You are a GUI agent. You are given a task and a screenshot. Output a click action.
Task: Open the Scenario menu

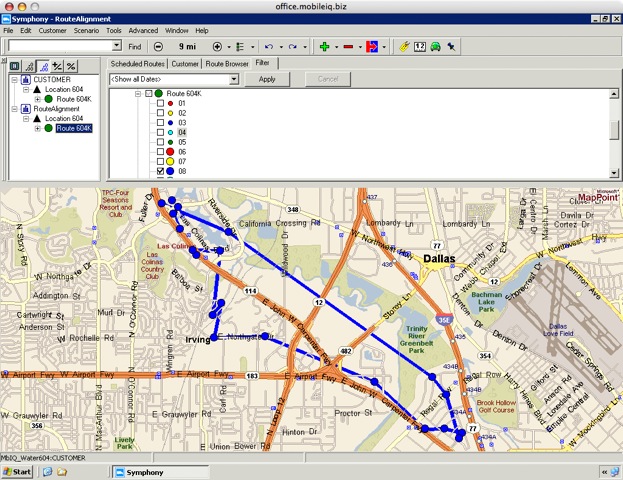click(x=84, y=31)
